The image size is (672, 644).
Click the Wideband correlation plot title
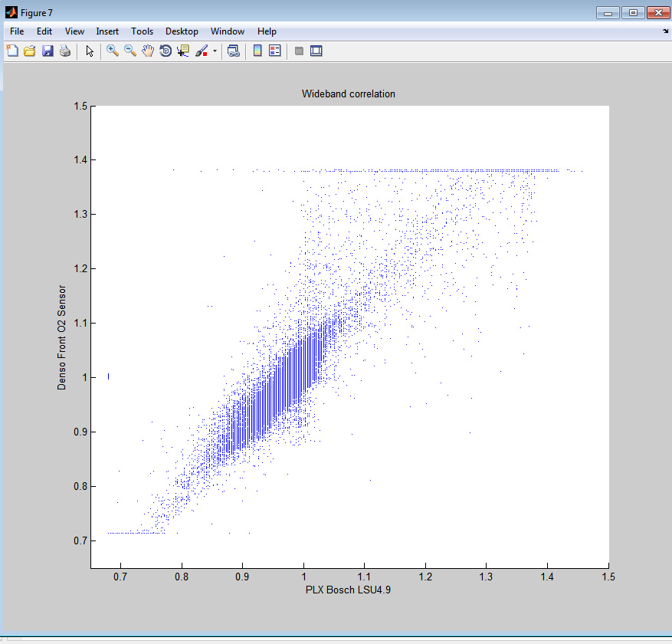349,94
